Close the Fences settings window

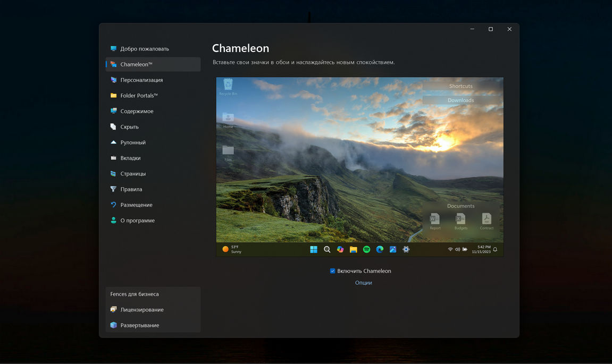coord(509,29)
